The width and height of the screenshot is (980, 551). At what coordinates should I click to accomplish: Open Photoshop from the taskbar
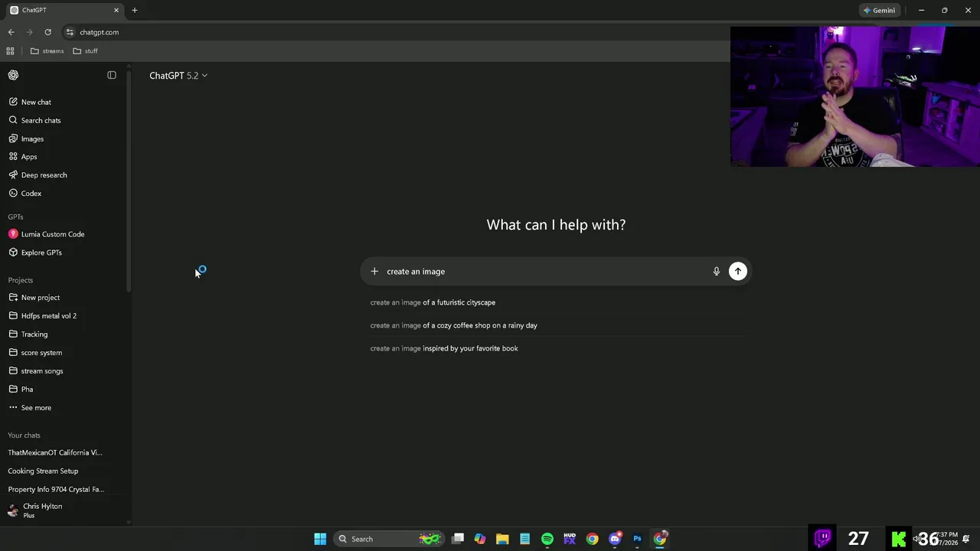637,539
